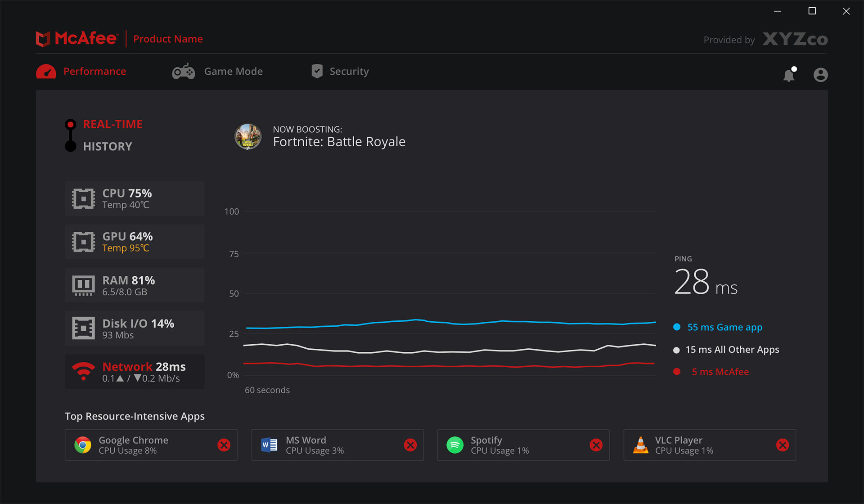Click the Top Resource-Intensive Apps heading
864x504 pixels.
click(x=135, y=416)
